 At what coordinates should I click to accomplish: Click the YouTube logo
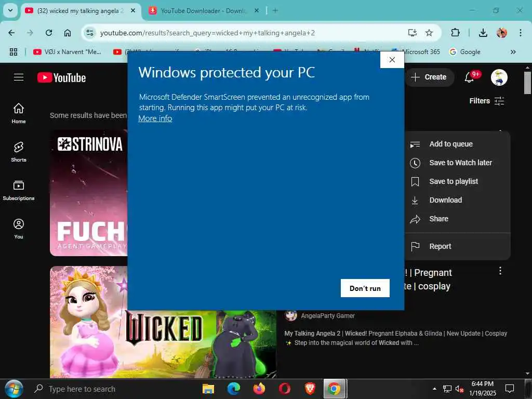pos(61,78)
